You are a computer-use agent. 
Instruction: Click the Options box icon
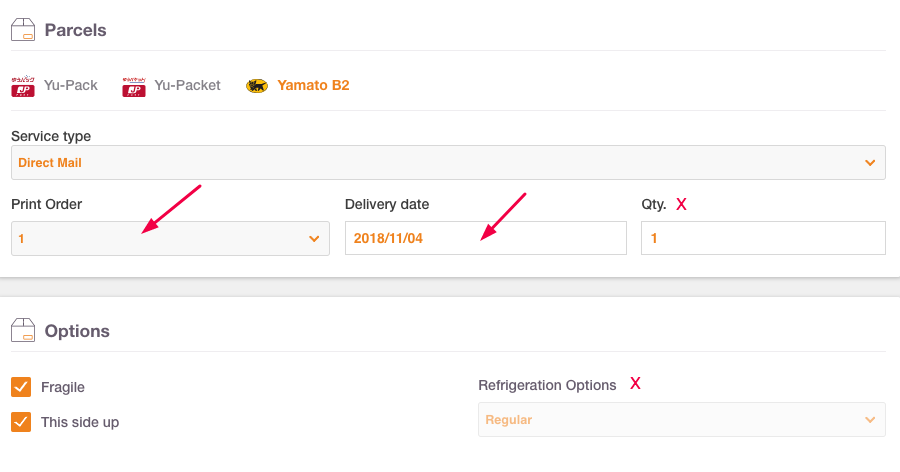[x=23, y=331]
